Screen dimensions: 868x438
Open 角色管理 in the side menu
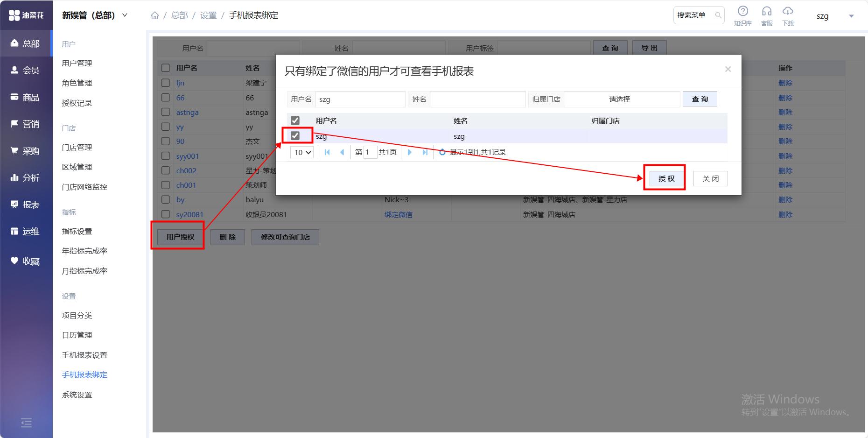pyautogui.click(x=77, y=83)
